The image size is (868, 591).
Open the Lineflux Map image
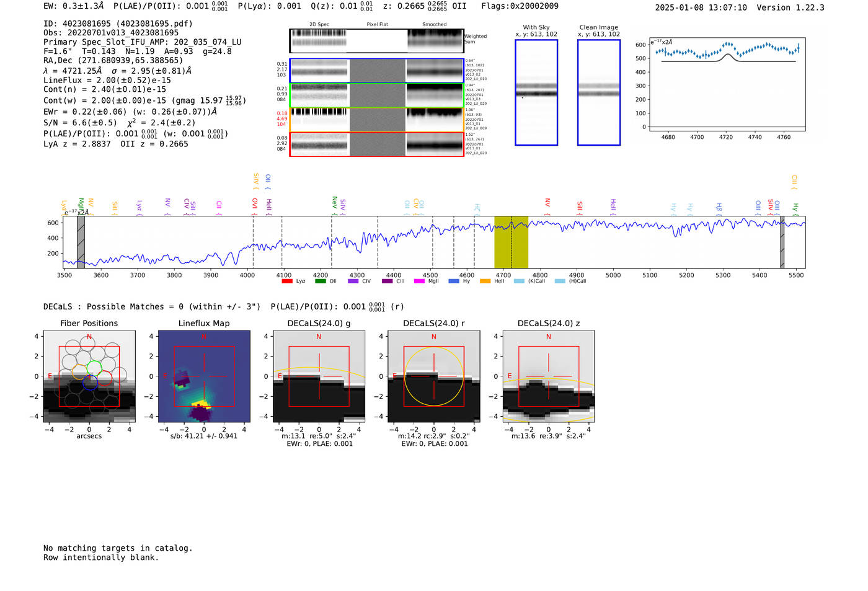pyautogui.click(x=204, y=377)
